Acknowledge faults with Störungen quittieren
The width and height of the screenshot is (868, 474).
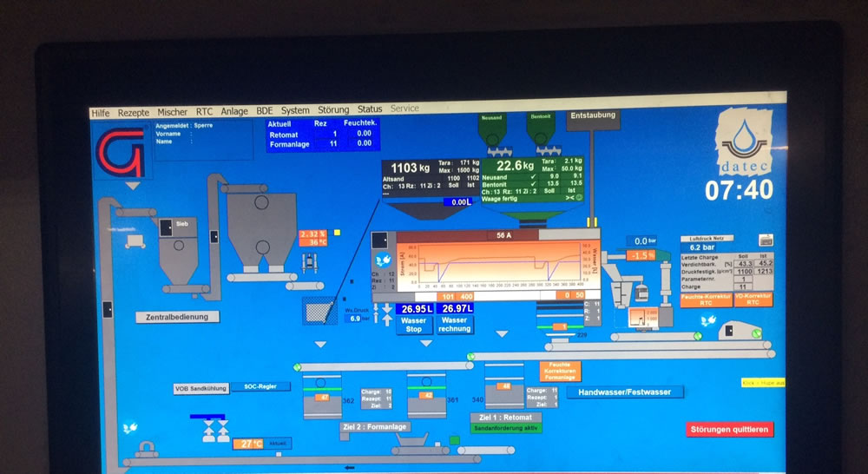click(730, 429)
